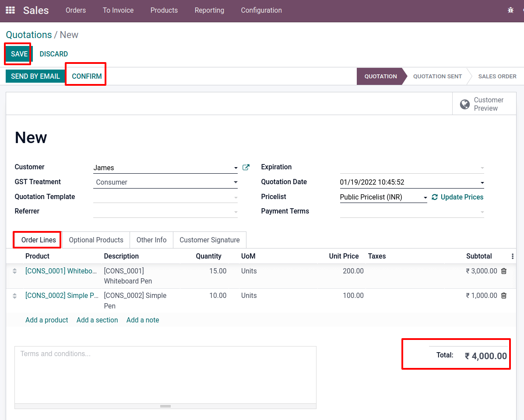Viewport: 524px width, 420px height.
Task: Open the Configuration menu
Action: 261,10
